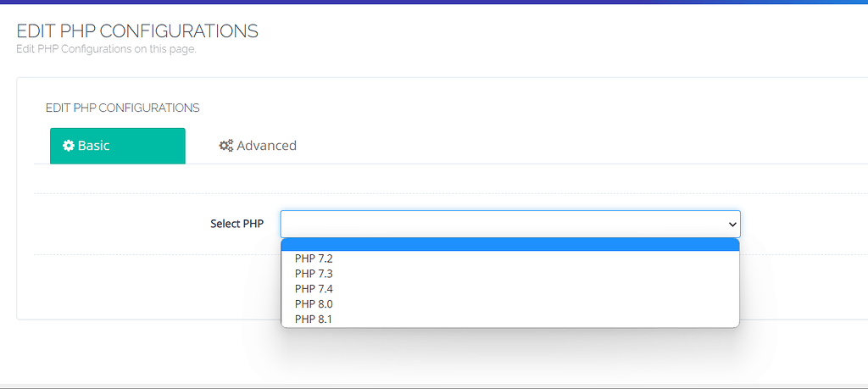Screen dimensions: 868x389
Task: Click the Select PHP dropdown field
Action: click(509, 224)
